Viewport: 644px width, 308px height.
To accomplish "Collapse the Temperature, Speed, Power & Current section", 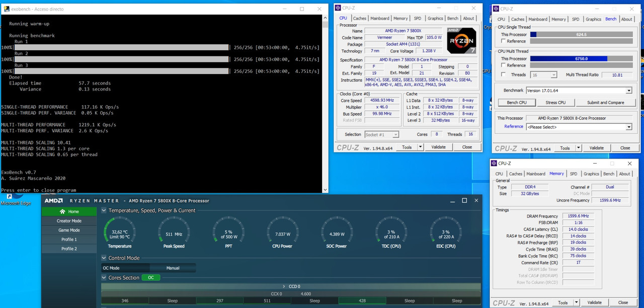I will coord(104,210).
